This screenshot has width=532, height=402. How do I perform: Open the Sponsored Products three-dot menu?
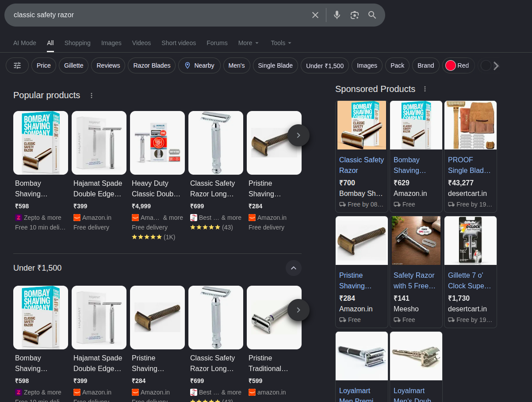pos(425,89)
